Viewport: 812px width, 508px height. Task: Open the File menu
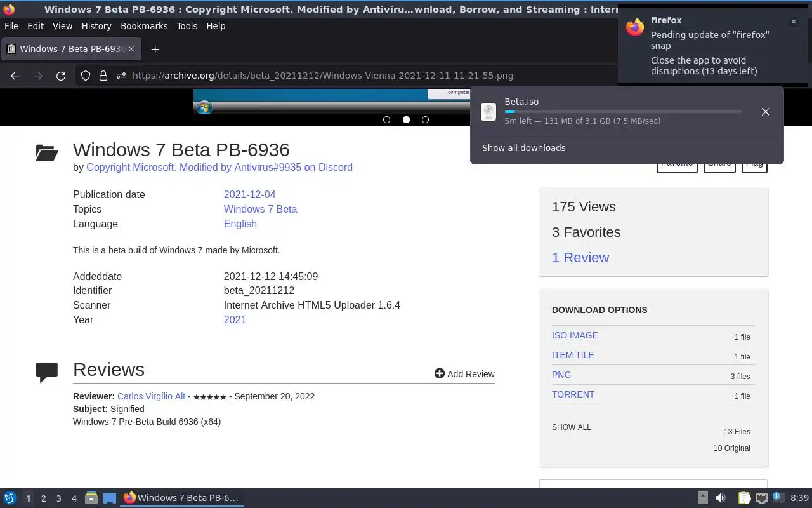tap(11, 26)
